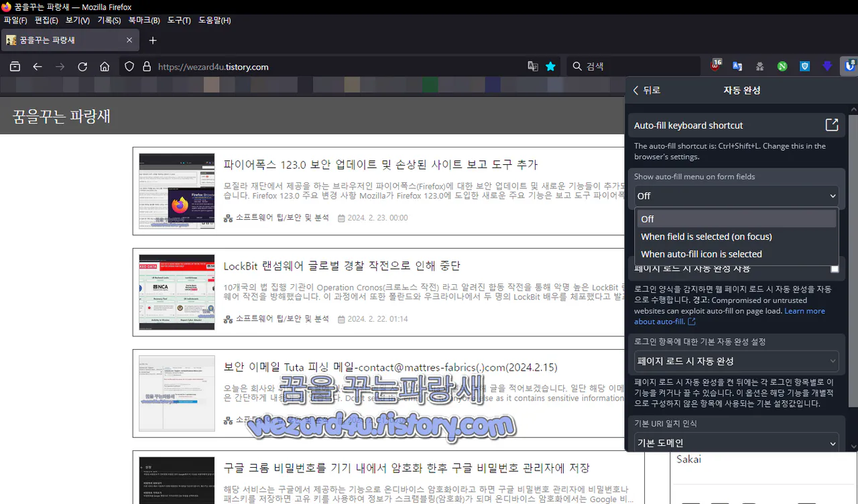Click the gray puppet extension icon
The image size is (858, 504).
(x=759, y=66)
